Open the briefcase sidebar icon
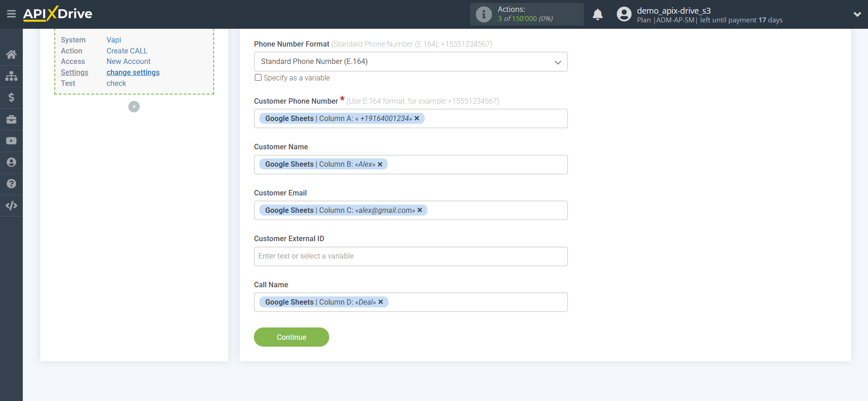The width and height of the screenshot is (868, 401). (11, 119)
